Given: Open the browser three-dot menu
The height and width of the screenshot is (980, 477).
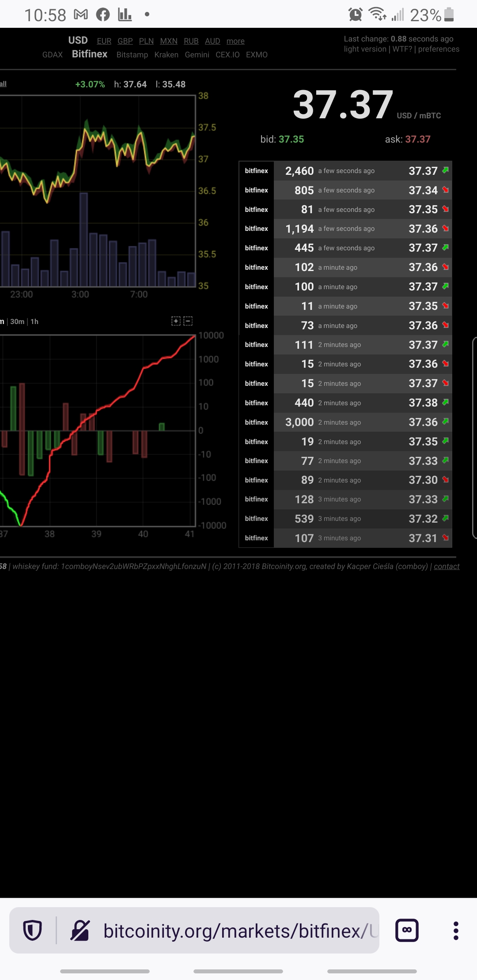Looking at the screenshot, I should click(456, 930).
